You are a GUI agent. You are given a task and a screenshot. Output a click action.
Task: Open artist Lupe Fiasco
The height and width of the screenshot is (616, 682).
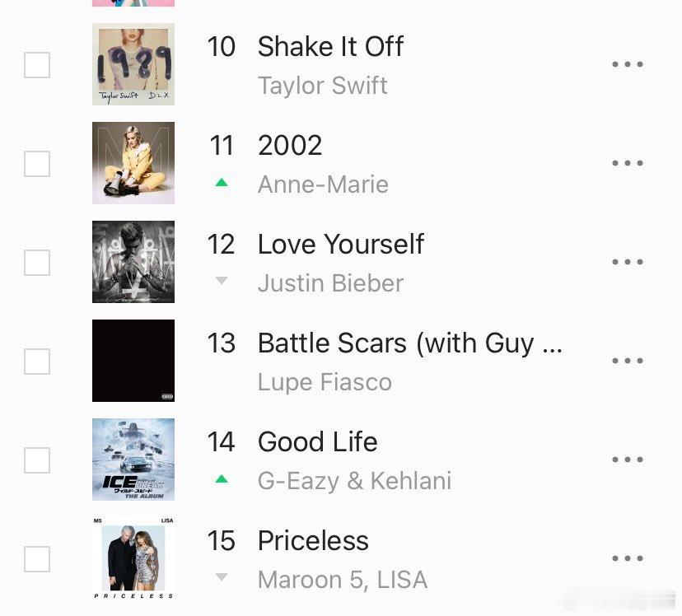(x=325, y=382)
